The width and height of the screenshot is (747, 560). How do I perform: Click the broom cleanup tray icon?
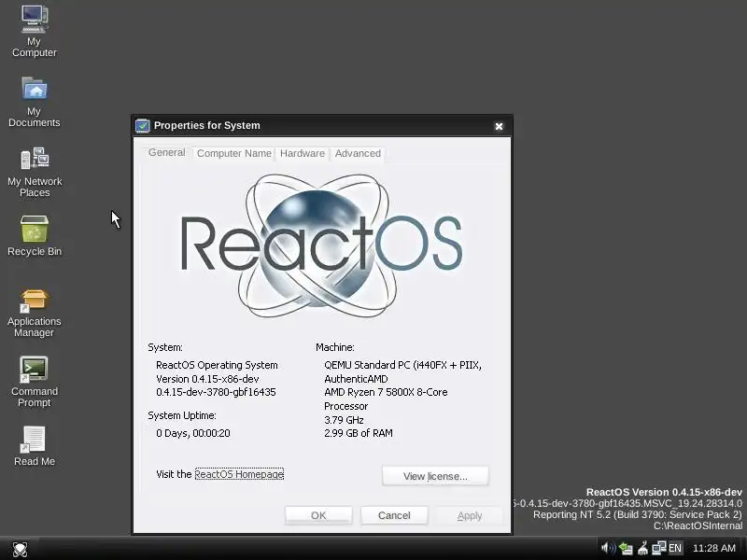point(642,549)
